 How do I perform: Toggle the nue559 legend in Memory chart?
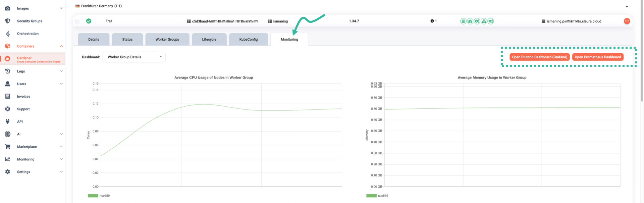click(x=377, y=196)
